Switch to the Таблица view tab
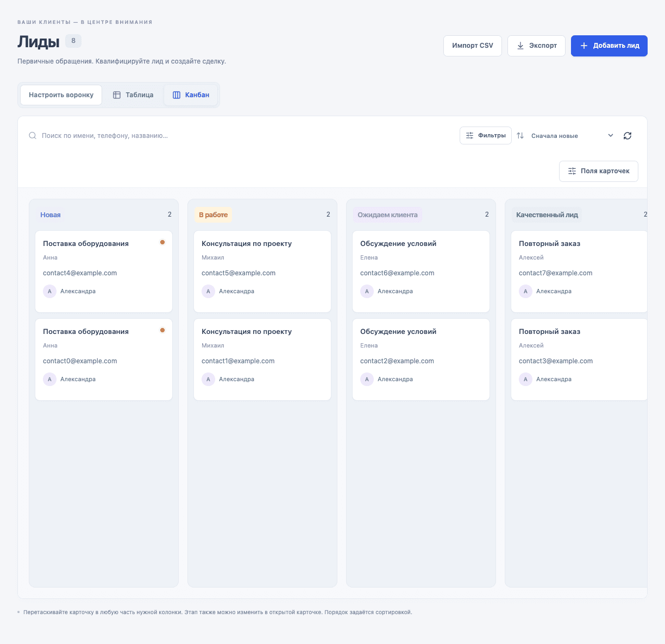The height and width of the screenshot is (644, 665). (x=133, y=95)
